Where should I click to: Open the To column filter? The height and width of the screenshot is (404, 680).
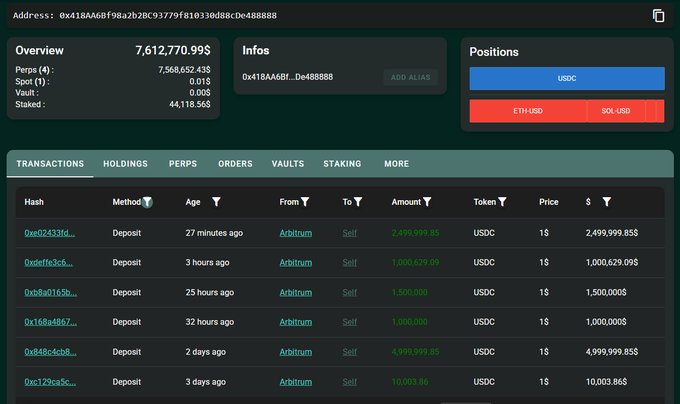(x=358, y=202)
